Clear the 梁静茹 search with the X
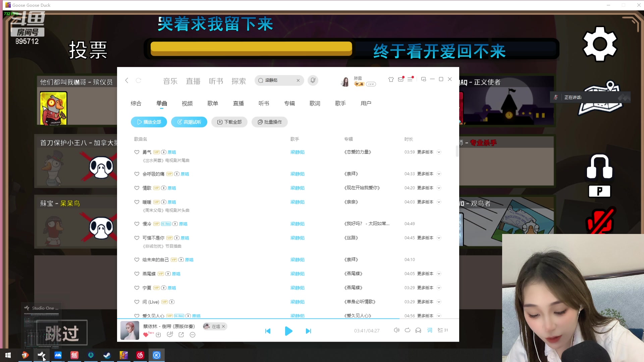Screen dimensions: 644x362 [x=298, y=80]
